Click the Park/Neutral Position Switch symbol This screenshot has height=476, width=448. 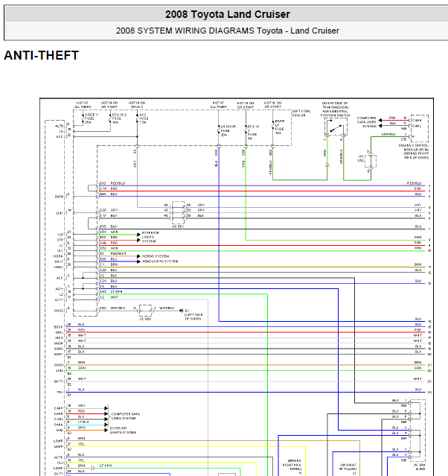pos(336,127)
